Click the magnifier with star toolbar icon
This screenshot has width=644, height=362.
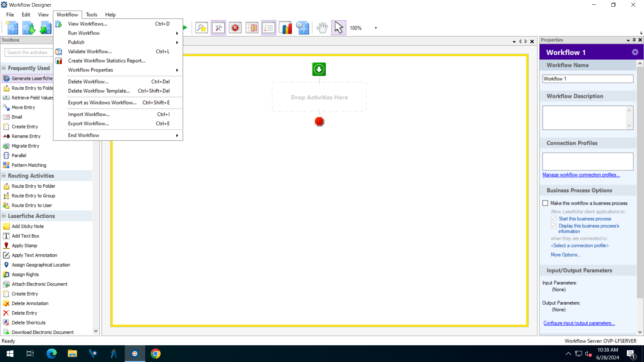[x=202, y=28]
